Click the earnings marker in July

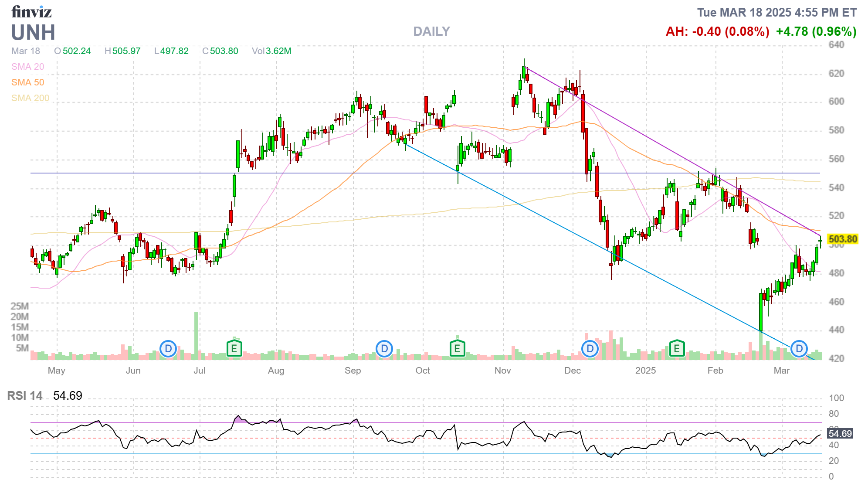coord(234,349)
